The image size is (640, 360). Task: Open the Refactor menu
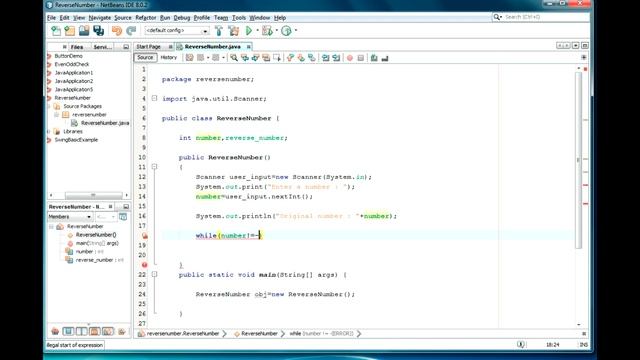(x=146, y=18)
